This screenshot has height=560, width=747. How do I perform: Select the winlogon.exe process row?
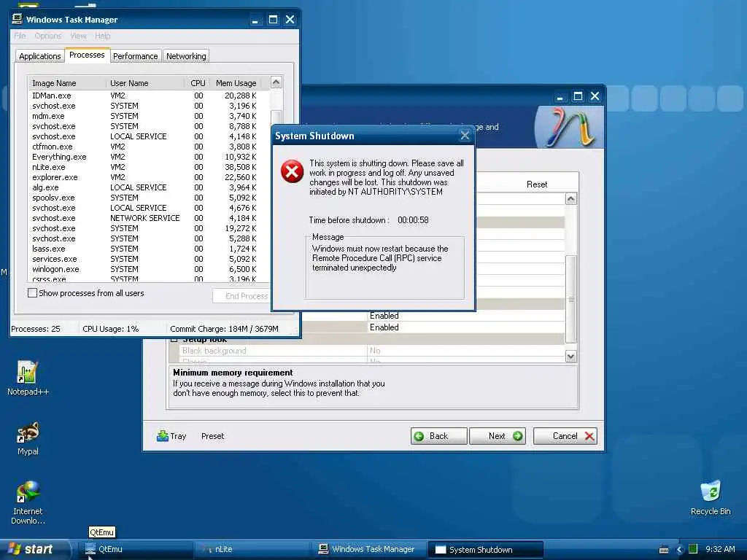pyautogui.click(x=149, y=269)
